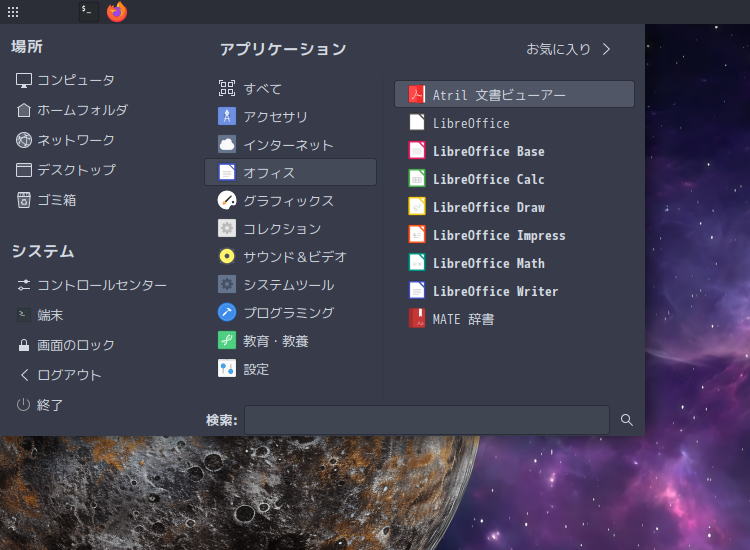Screen dimensions: 750x550
Task: Click the LibreOffice Base icon
Action: coord(417,151)
